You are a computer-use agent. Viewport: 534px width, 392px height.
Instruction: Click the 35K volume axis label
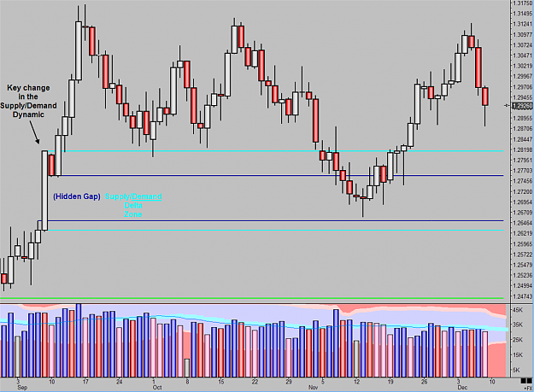click(x=518, y=325)
